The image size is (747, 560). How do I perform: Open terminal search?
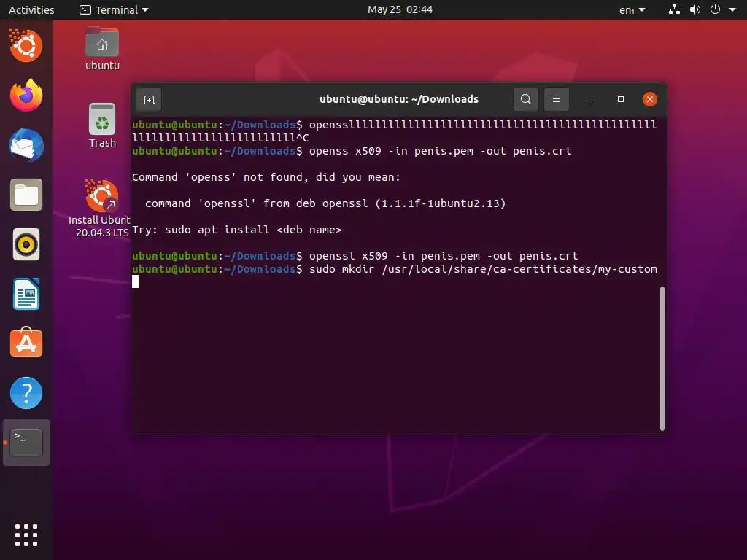tap(525, 99)
